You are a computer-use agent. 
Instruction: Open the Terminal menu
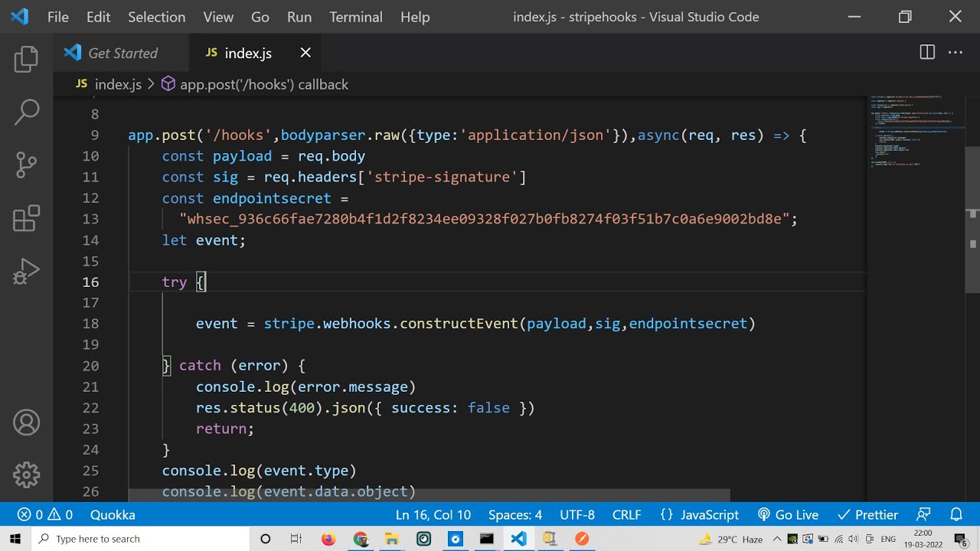[x=355, y=17]
